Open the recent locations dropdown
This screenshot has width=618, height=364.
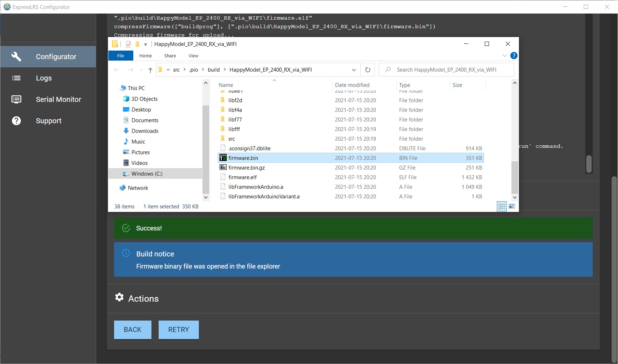141,70
